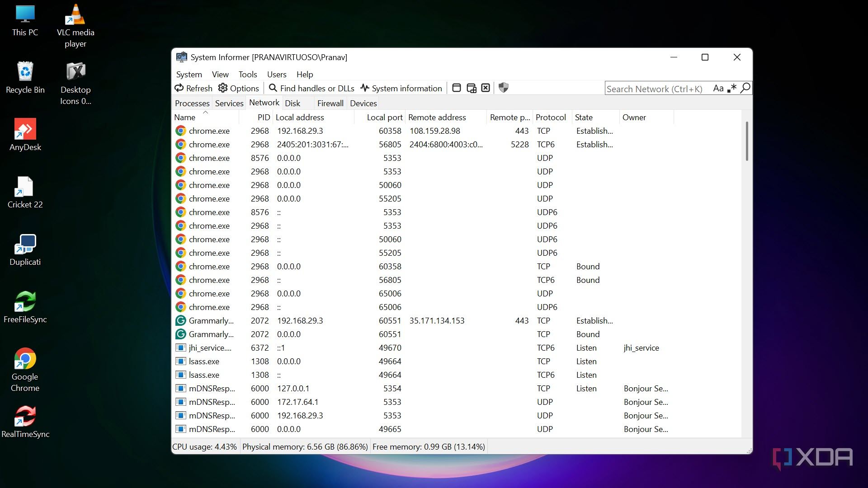Open VLC media player desktop icon
Viewport: 868px width, 488px height.
(75, 26)
